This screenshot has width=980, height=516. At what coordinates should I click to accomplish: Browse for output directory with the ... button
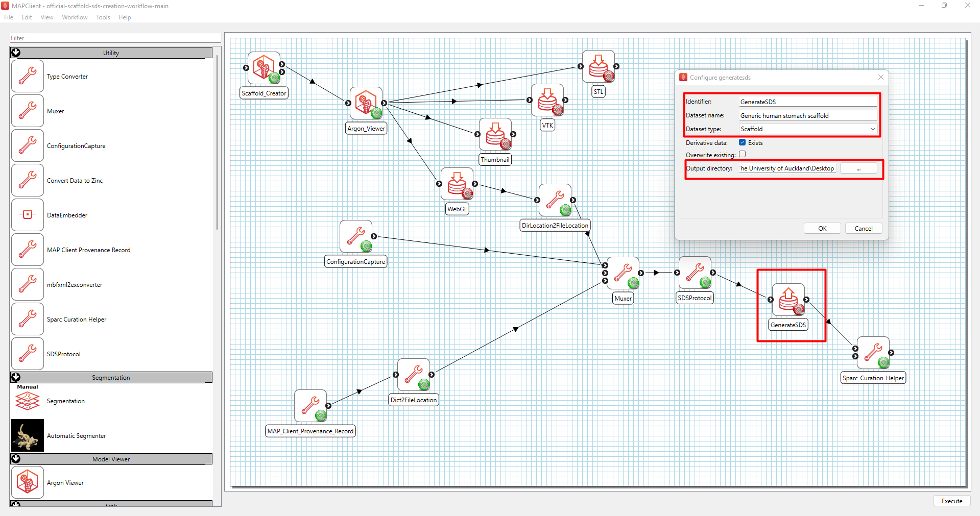tap(858, 168)
